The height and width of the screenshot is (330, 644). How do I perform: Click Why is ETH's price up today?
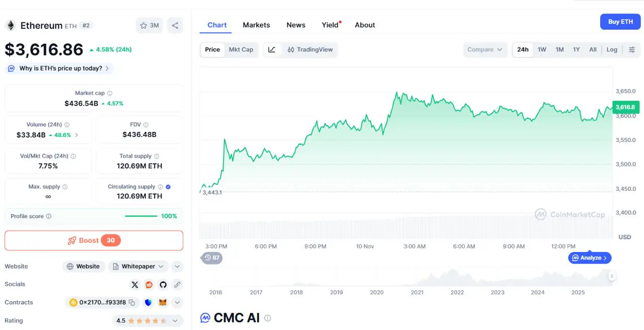pos(60,68)
